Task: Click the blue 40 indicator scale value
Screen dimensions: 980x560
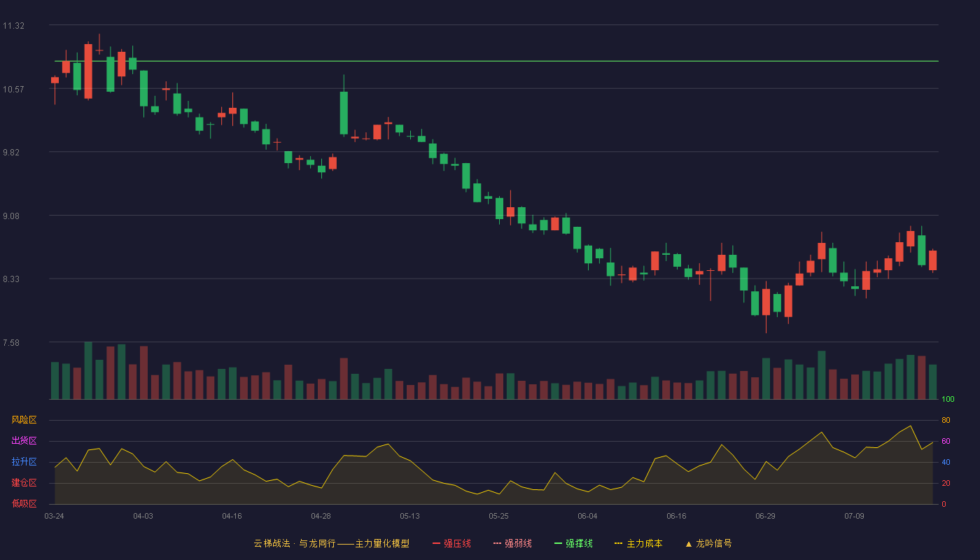Action: click(x=946, y=462)
